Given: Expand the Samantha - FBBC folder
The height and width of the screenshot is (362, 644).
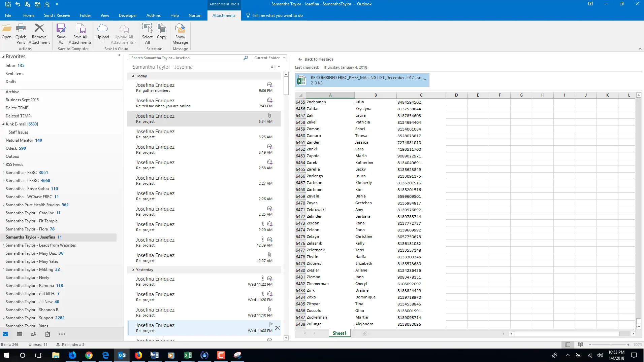Looking at the screenshot, I should (x=3, y=172).
